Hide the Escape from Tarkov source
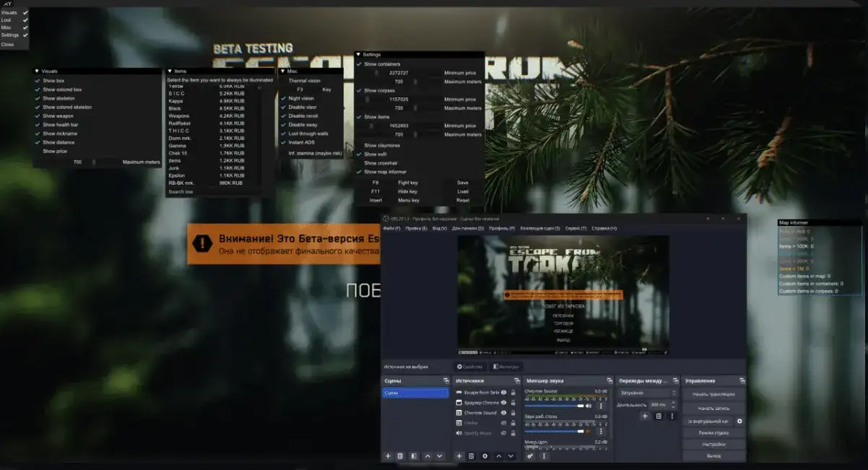868x470 pixels. coord(504,393)
